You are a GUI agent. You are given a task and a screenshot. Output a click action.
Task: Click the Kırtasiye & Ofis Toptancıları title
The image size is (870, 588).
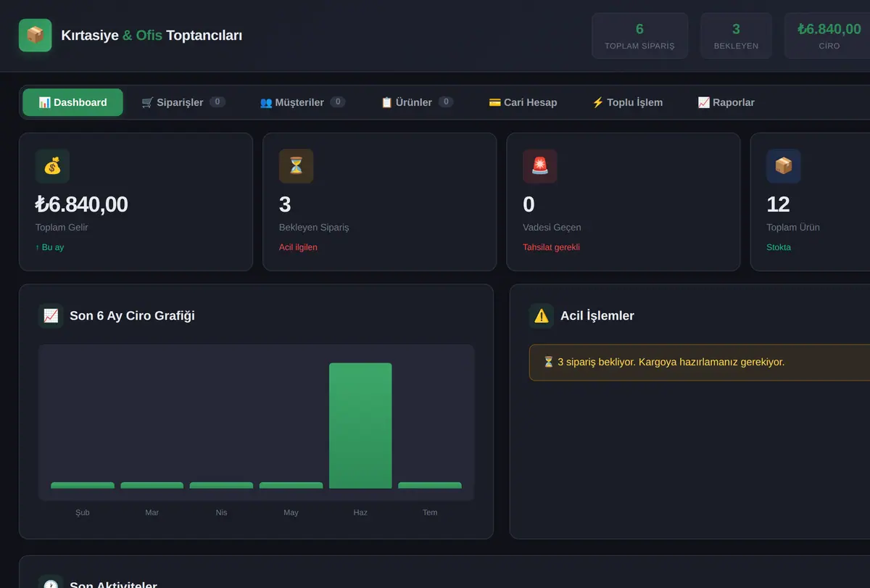(152, 35)
